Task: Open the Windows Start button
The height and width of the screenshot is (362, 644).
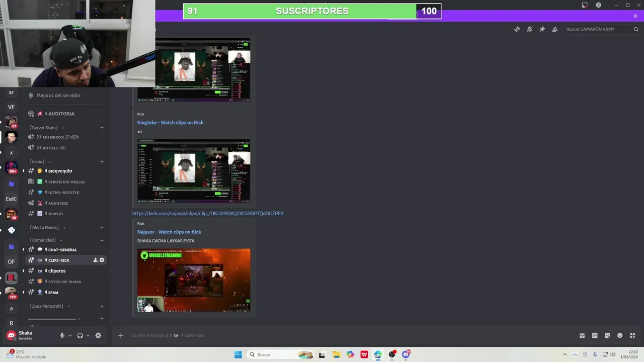Action: [238, 354]
